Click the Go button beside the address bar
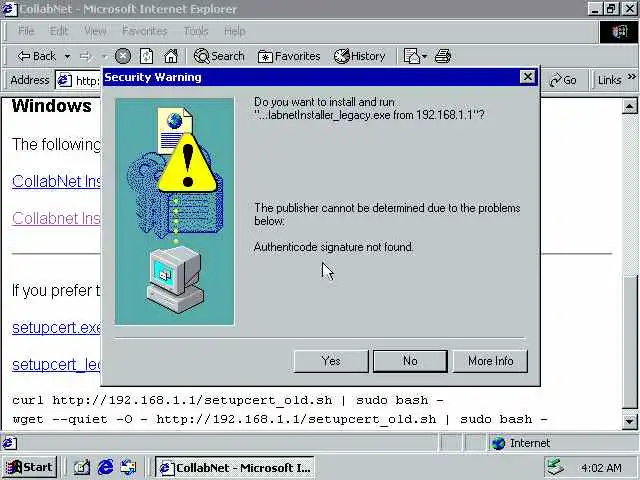The width and height of the screenshot is (640, 480). (x=563, y=80)
